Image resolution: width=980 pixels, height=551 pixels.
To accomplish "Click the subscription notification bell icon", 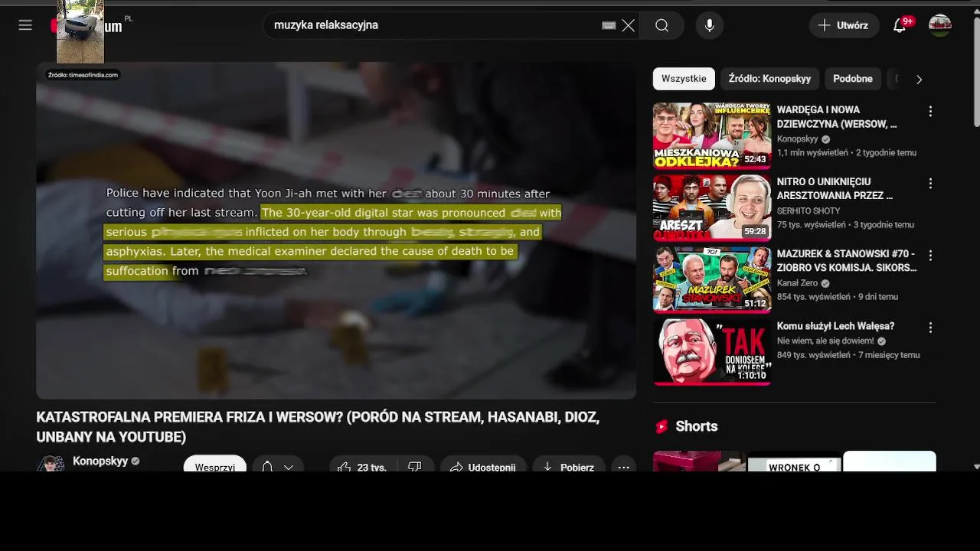I will pos(267,466).
